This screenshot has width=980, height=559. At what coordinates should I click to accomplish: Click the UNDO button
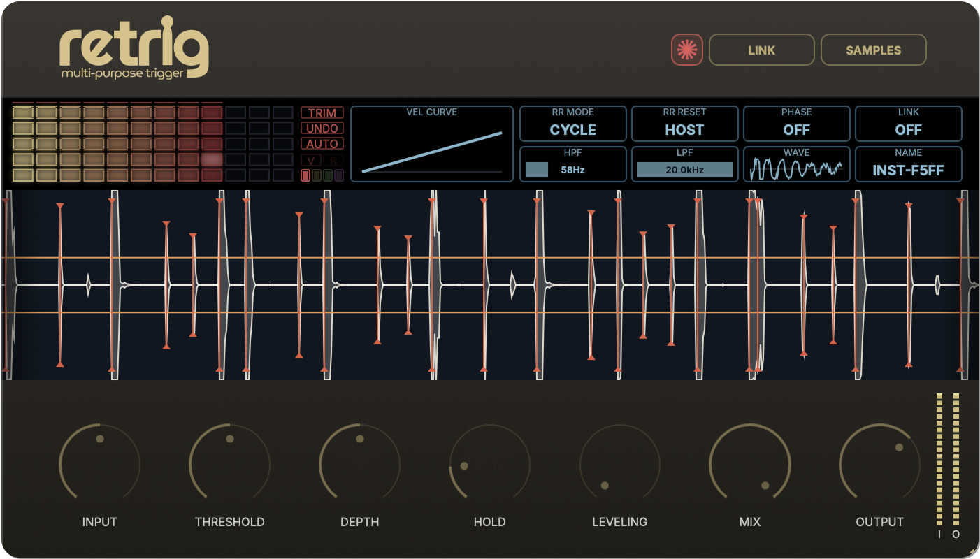(322, 129)
